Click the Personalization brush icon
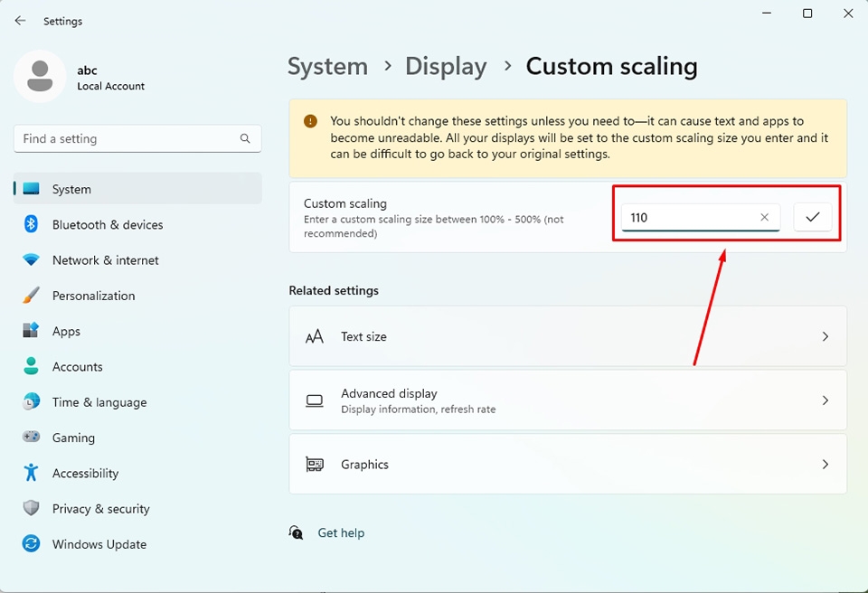The width and height of the screenshot is (868, 593). click(x=29, y=296)
